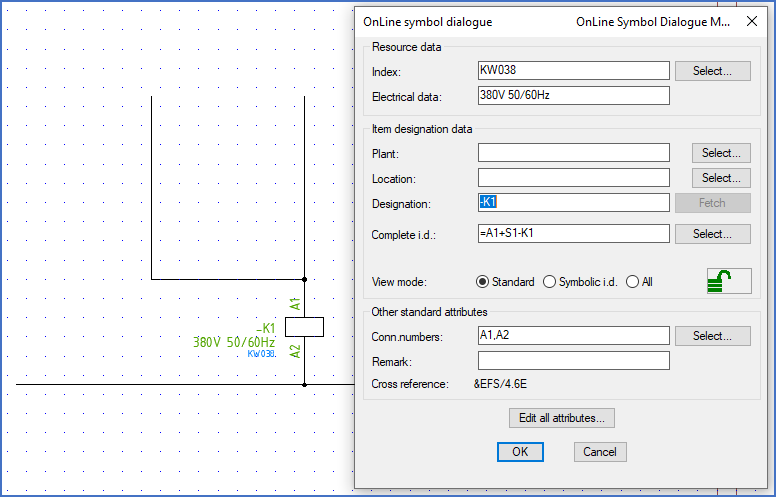The image size is (776, 497).
Task: Click the green padlock unlock icon
Action: pos(728,281)
